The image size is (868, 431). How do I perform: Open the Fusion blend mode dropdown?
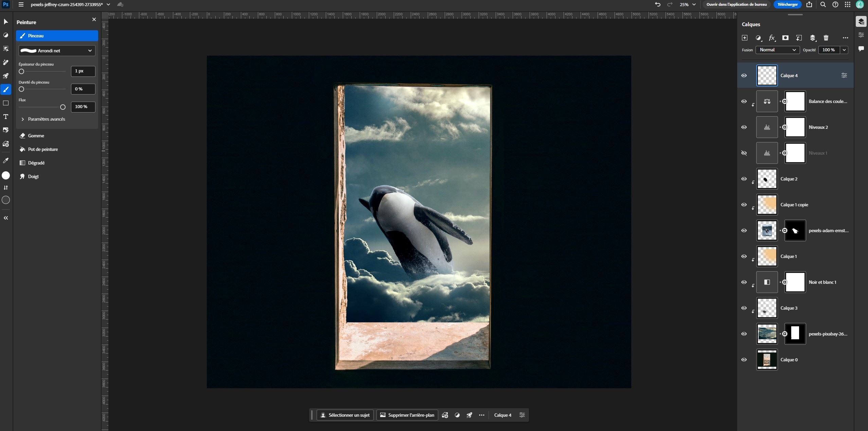pos(777,50)
